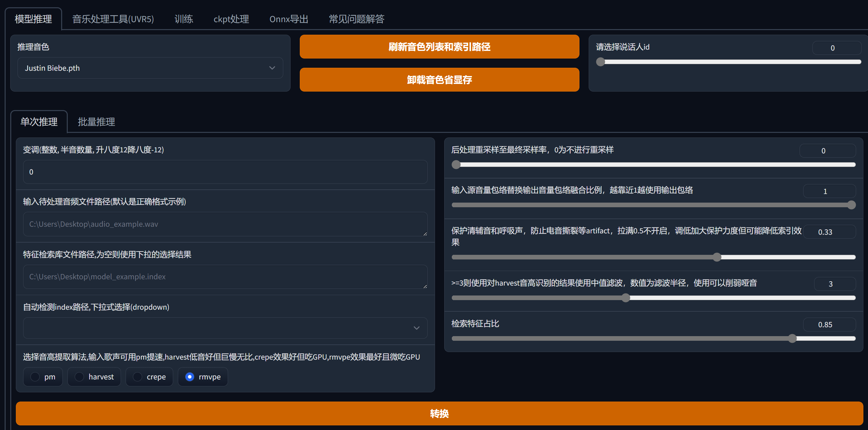Open the Onnx导出 tab
The image size is (868, 430).
click(x=289, y=19)
